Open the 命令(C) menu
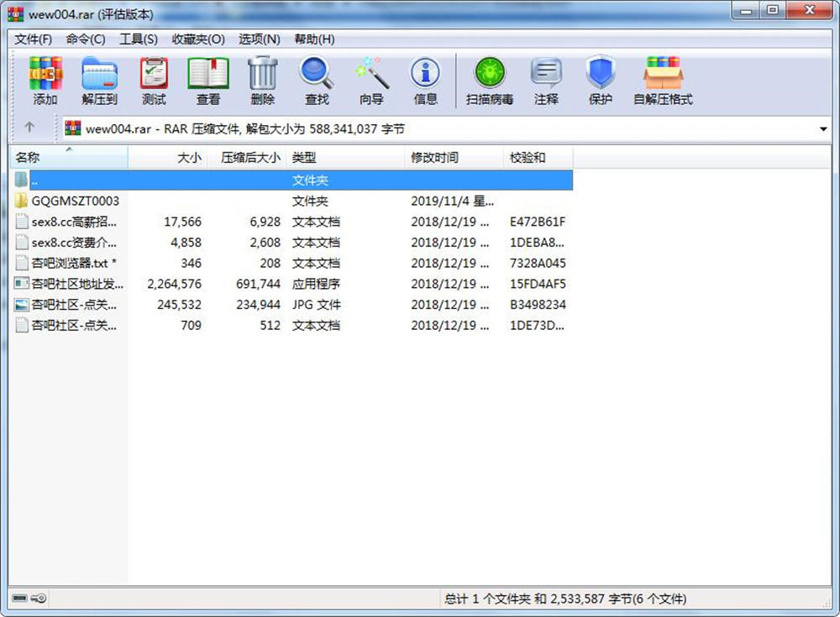Image resolution: width=840 pixels, height=617 pixels. click(86, 39)
